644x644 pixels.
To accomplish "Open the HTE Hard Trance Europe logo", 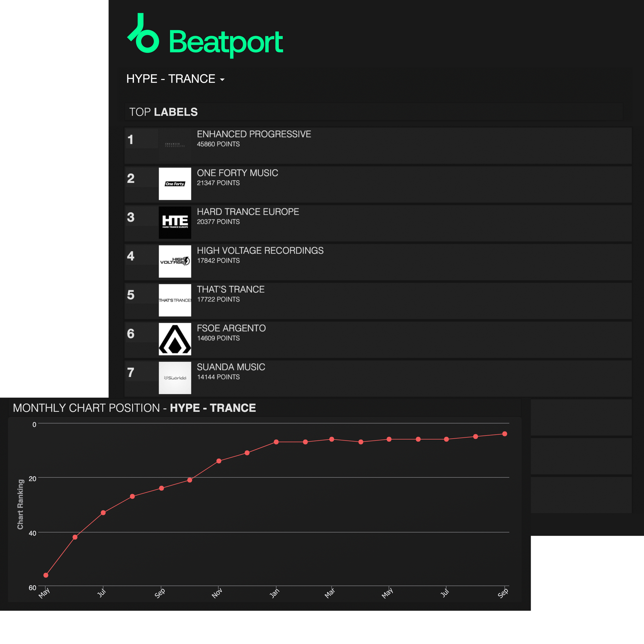I will point(175,223).
